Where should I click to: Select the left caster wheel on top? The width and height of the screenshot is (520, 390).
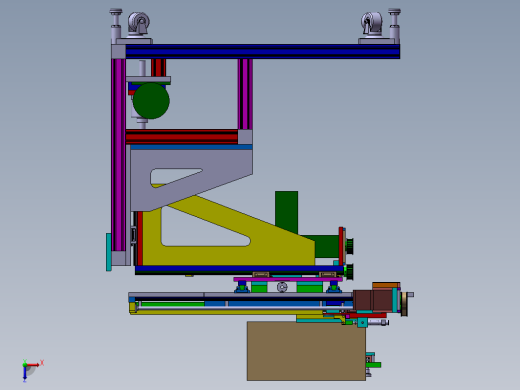point(139,23)
